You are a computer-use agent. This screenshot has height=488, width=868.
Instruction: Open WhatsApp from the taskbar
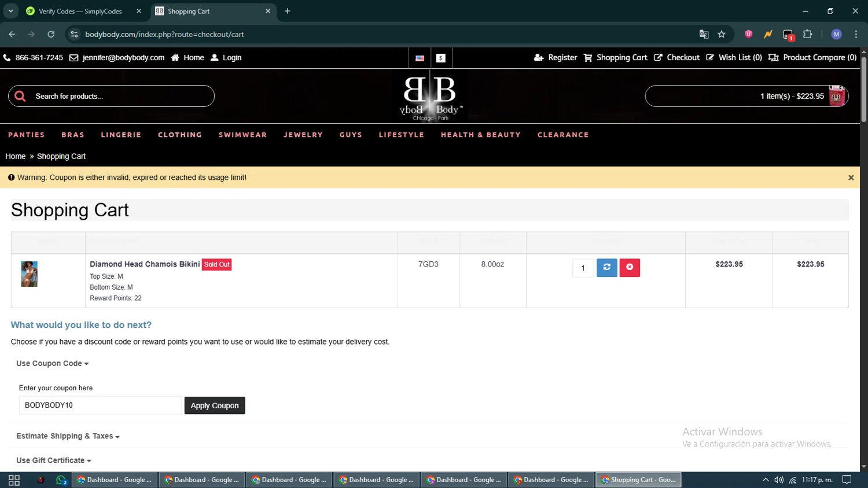61,480
